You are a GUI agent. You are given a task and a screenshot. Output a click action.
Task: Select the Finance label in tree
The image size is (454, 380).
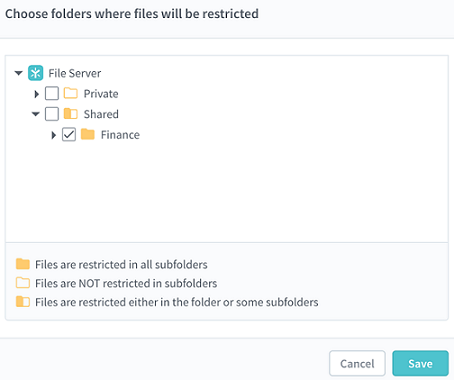pos(120,135)
